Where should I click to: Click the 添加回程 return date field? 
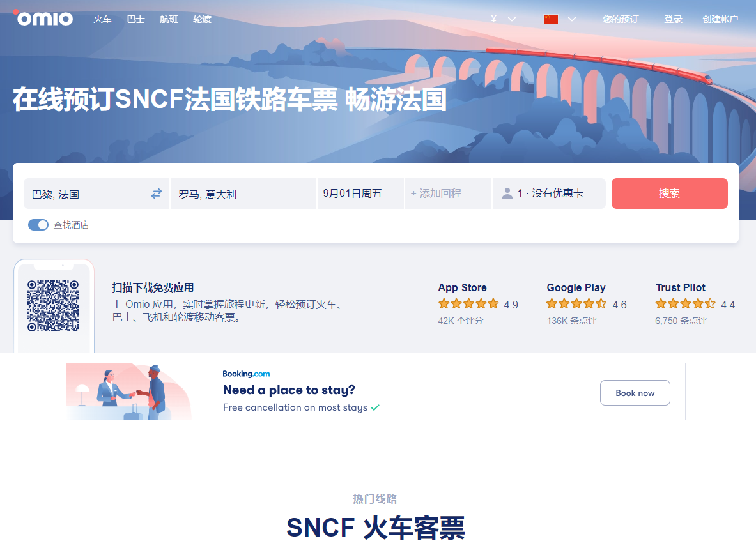[448, 194]
